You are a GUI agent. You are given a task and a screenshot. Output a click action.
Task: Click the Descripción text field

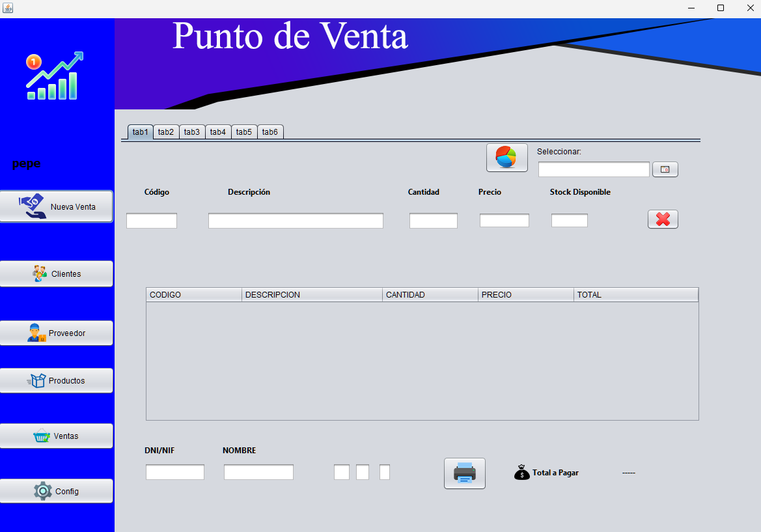pyautogui.click(x=296, y=221)
